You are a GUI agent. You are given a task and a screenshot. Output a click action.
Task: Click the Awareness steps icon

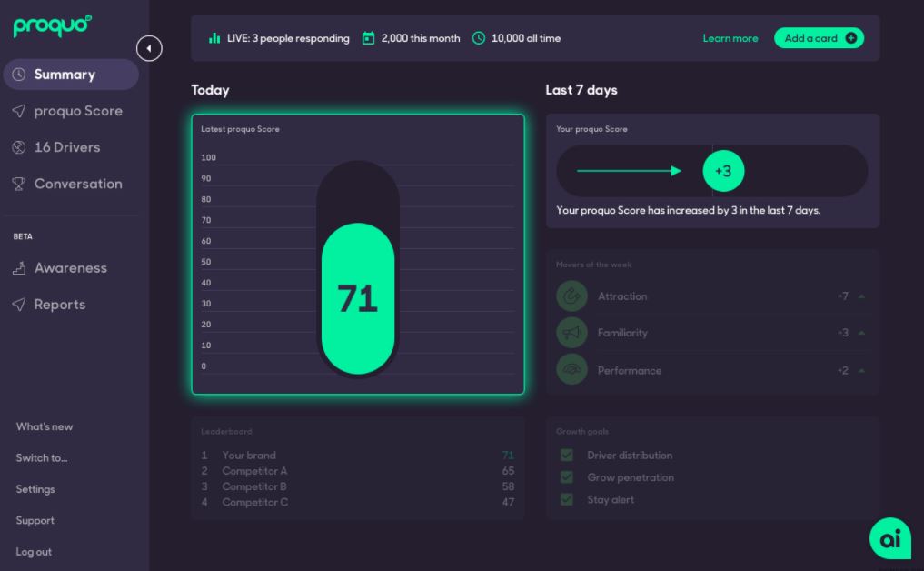(x=19, y=268)
